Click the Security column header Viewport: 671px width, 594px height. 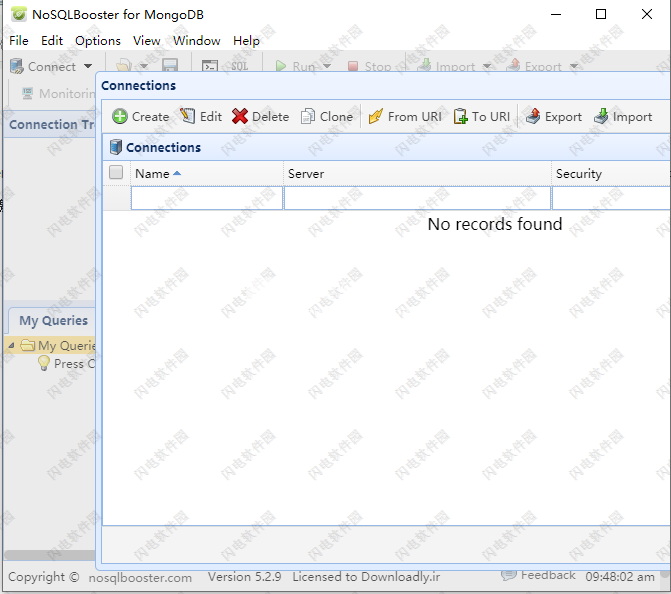(x=611, y=173)
